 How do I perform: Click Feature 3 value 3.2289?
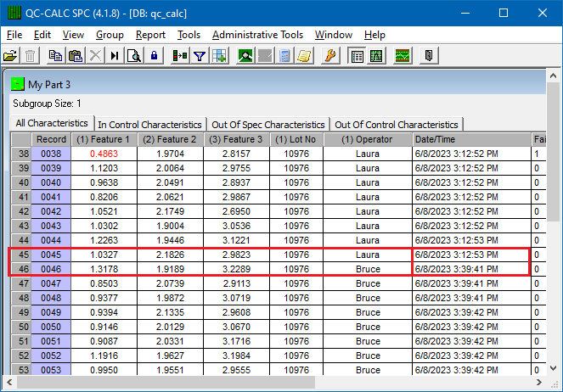click(x=236, y=269)
